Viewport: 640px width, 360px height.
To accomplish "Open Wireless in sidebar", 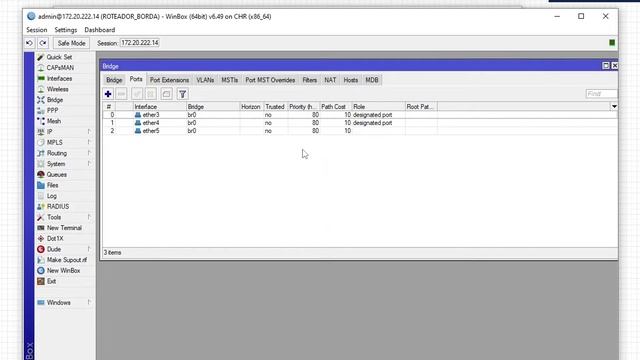I will (58, 89).
